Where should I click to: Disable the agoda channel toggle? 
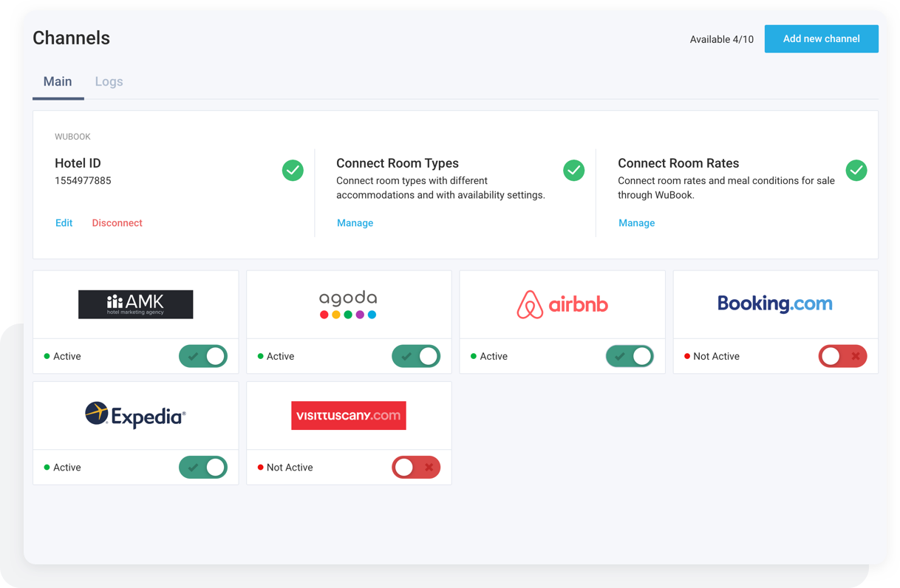coord(416,356)
